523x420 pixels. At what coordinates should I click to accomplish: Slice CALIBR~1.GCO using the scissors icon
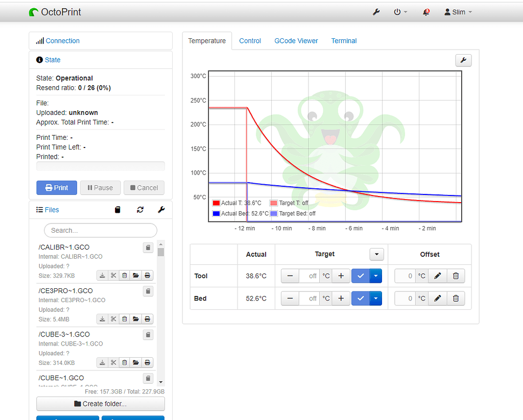pos(113,275)
